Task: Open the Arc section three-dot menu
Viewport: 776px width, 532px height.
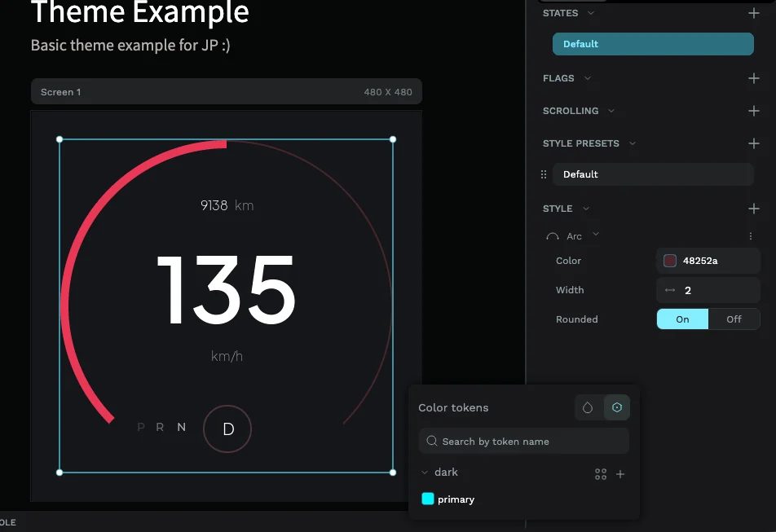Action: point(750,236)
